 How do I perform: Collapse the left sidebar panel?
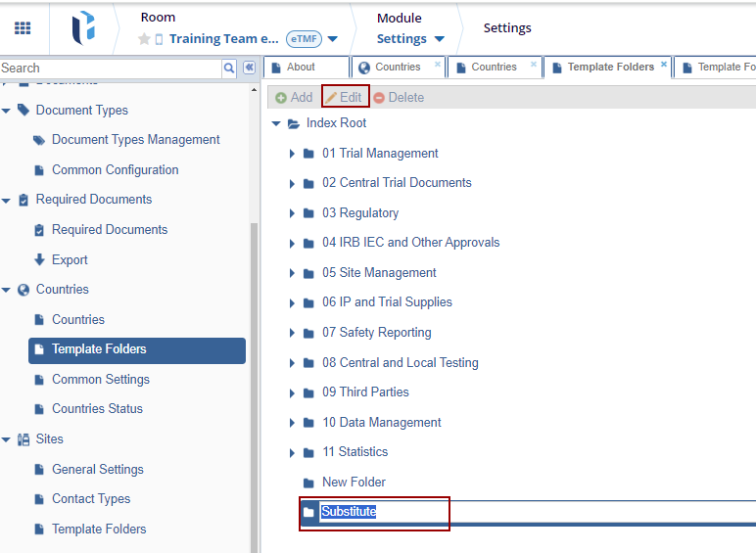click(249, 68)
